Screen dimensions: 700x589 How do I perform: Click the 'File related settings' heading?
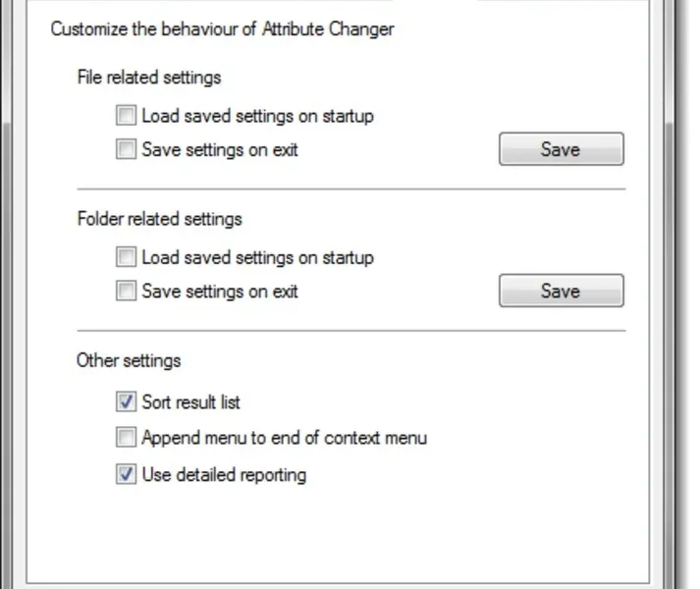148,78
